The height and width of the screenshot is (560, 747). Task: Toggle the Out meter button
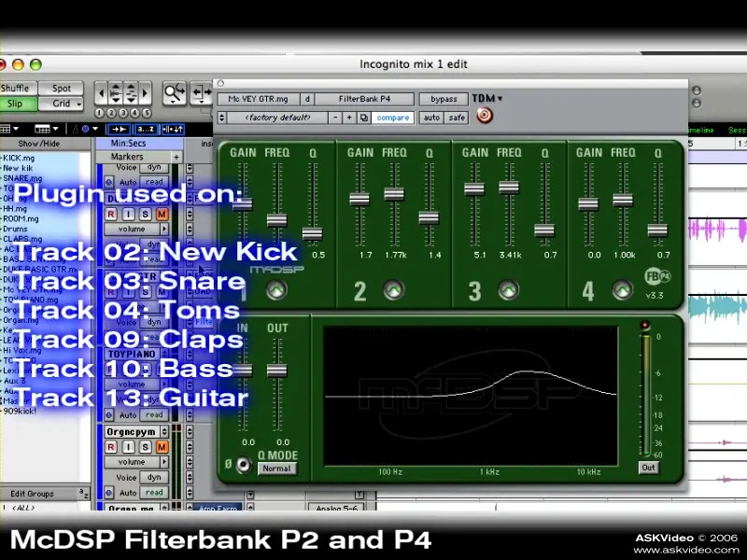648,468
